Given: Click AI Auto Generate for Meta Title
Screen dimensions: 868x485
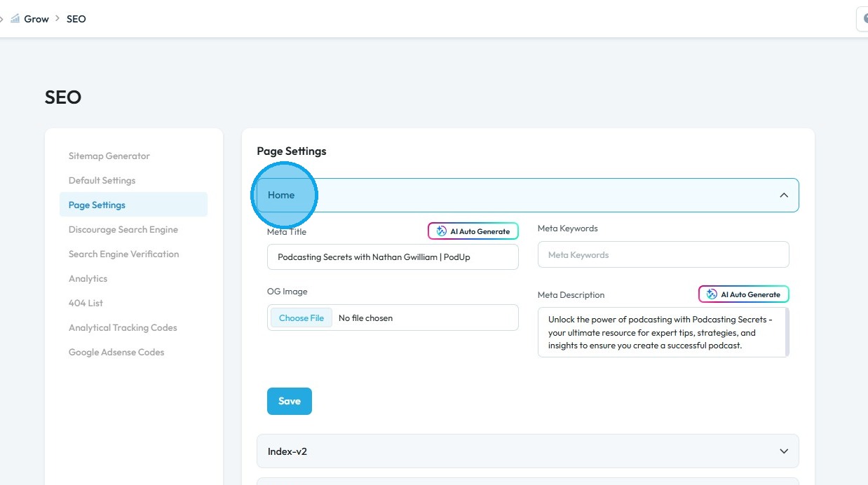Looking at the screenshot, I should pyautogui.click(x=473, y=231).
